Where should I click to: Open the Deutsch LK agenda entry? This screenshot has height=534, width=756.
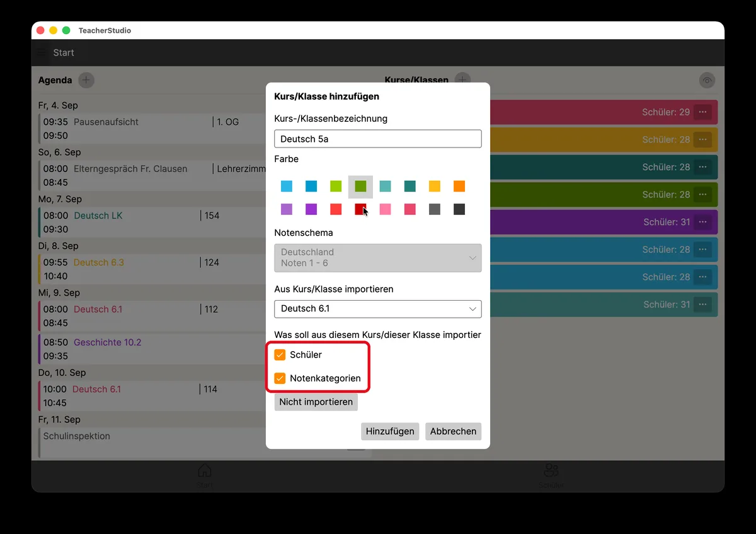(x=152, y=222)
